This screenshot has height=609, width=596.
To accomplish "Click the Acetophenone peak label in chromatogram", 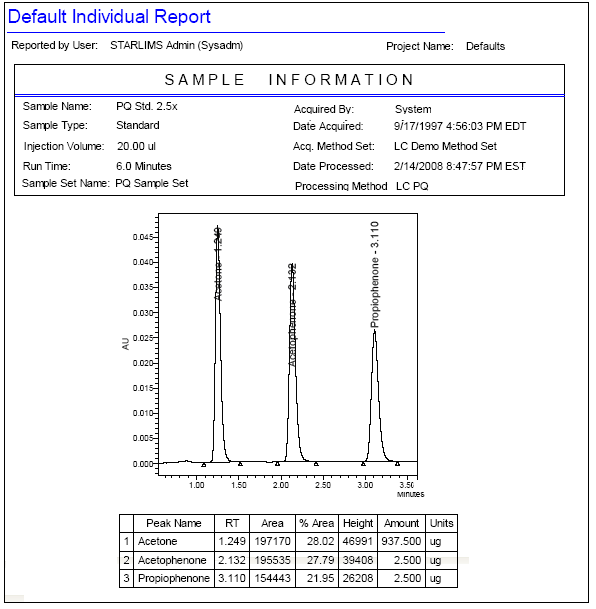I will 292,315.
